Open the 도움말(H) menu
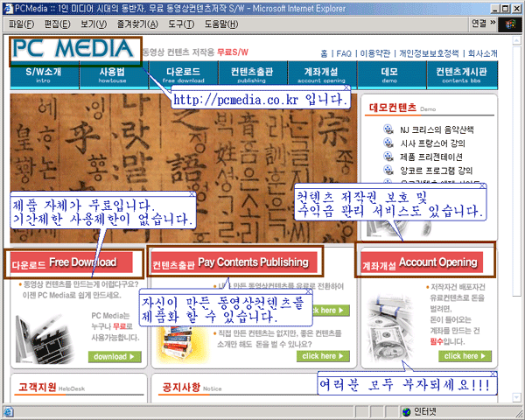 click(221, 24)
